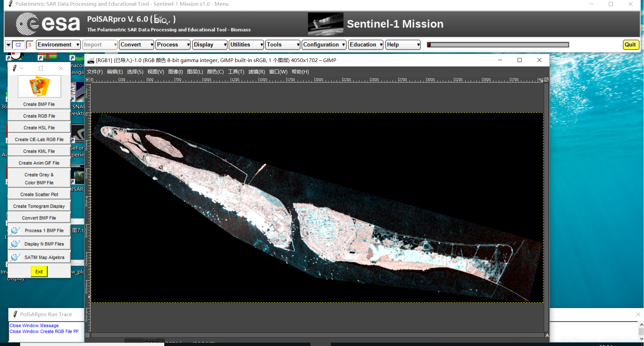This screenshot has width=644, height=346.
Task: Click the PolSARpro progress bar
Action: click(x=498, y=45)
